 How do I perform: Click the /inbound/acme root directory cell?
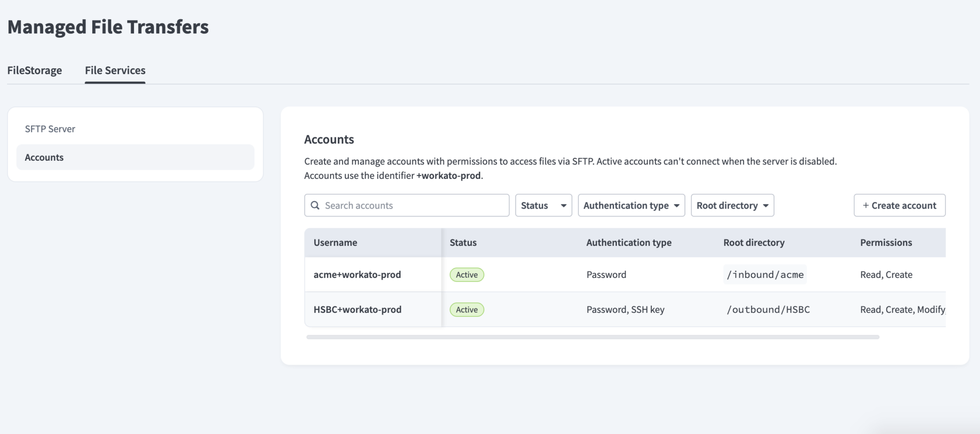(765, 275)
